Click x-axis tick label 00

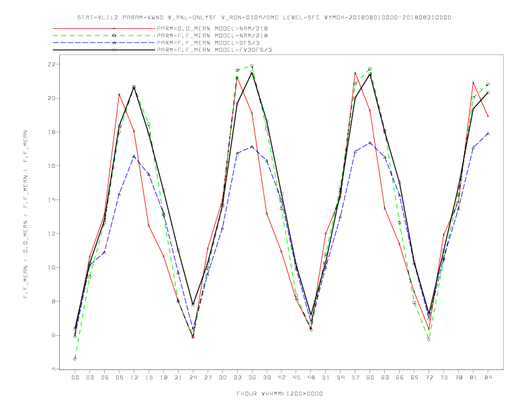pyautogui.click(x=75, y=377)
